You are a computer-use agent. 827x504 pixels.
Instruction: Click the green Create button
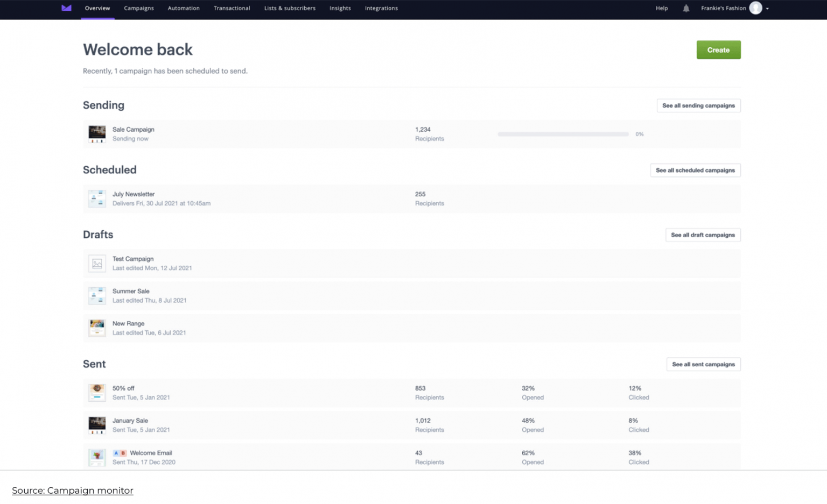click(x=718, y=49)
